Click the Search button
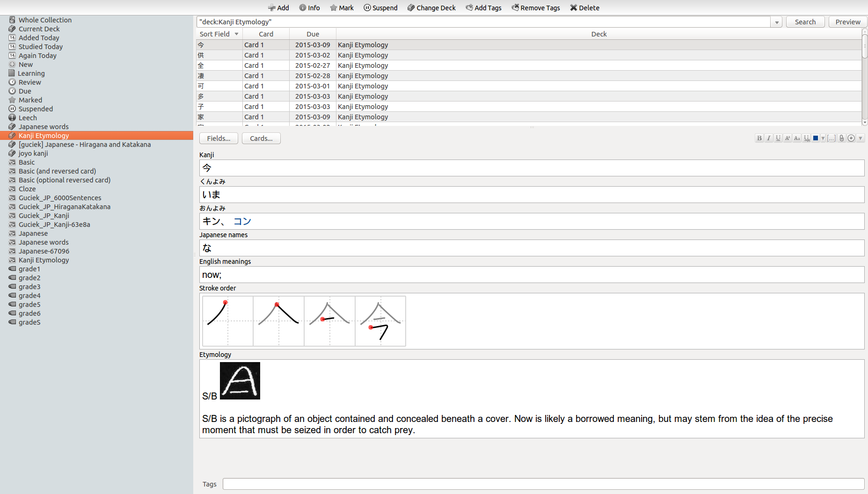This screenshot has width=868, height=494. (x=805, y=22)
